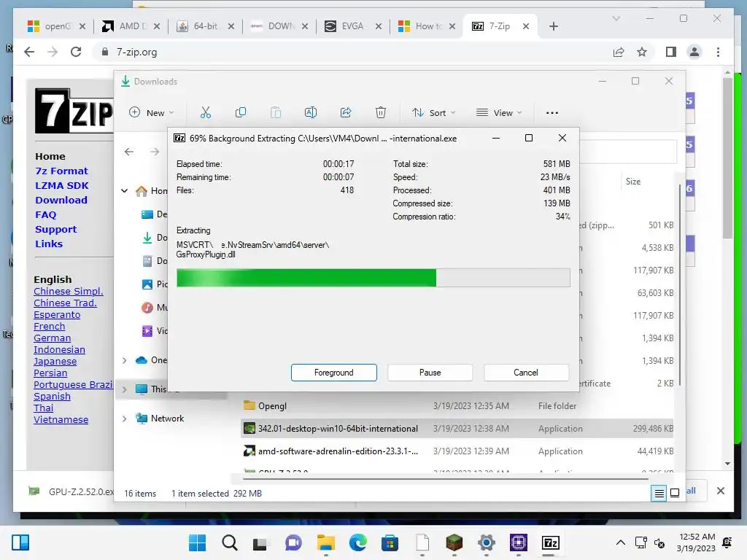Click the Cut scissors icon in Explorer toolbar
Screen dimensions: 747x560
click(x=205, y=113)
